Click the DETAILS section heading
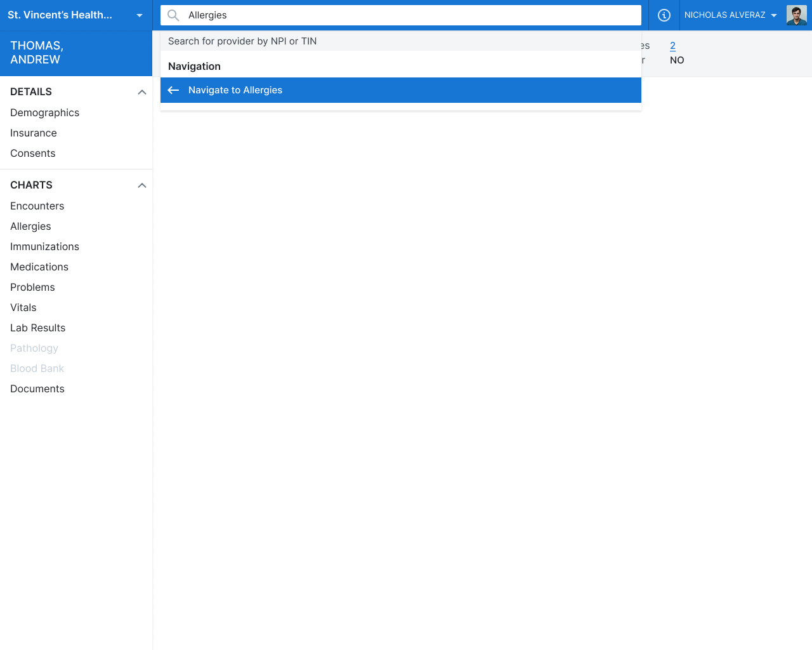This screenshot has height=650, width=812. pos(31,92)
